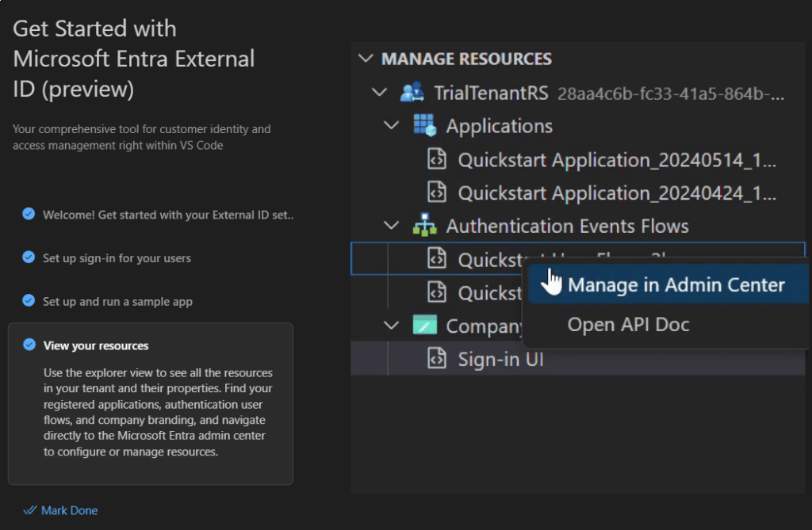Collapse the Authentication Events Flows node
Image resolution: width=812 pixels, height=530 pixels.
[x=392, y=227]
